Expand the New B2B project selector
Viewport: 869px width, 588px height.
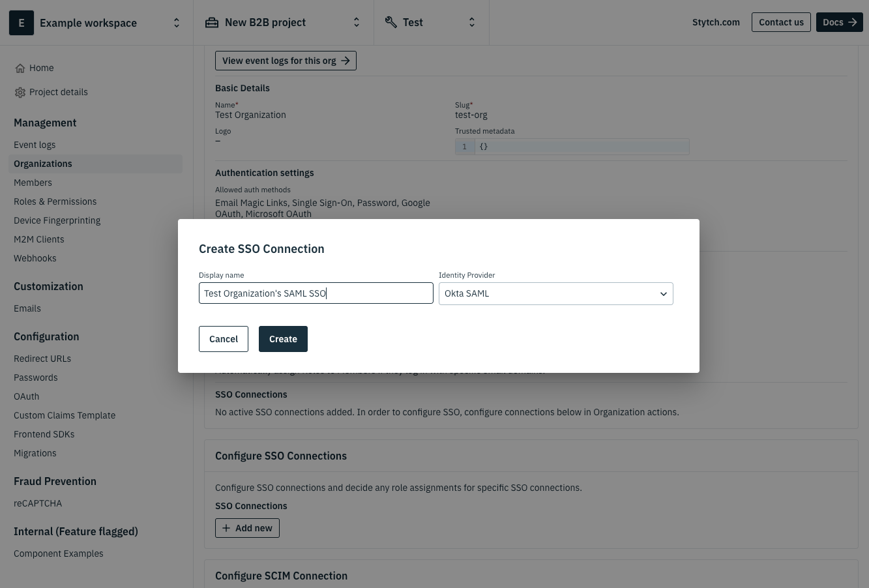click(x=357, y=22)
